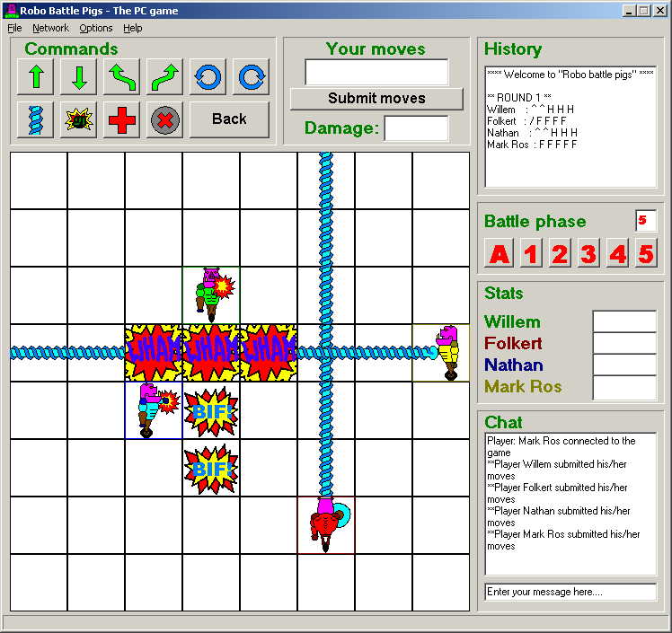Screen dimensions: 672x633
Task: Open the Network menu
Action: [50, 28]
